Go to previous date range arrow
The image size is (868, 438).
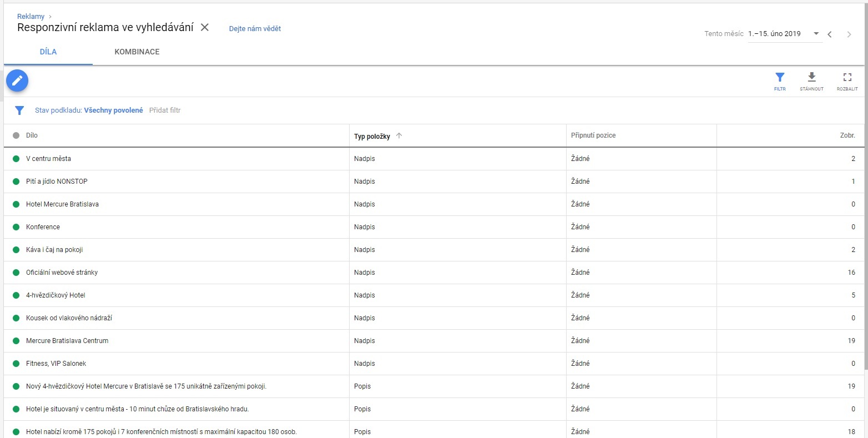pyautogui.click(x=830, y=34)
